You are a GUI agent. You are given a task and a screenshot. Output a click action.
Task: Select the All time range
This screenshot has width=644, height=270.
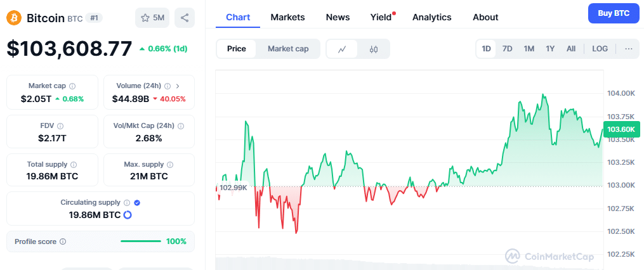point(571,49)
